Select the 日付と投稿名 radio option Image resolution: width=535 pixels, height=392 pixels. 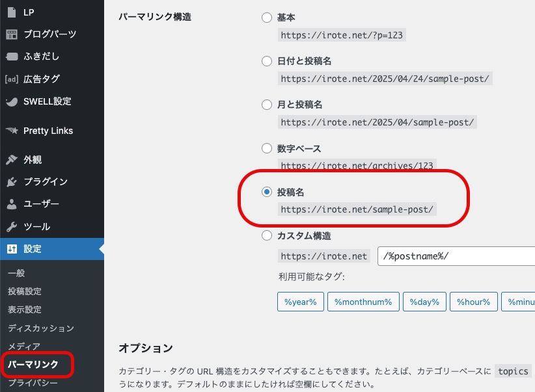[267, 61]
